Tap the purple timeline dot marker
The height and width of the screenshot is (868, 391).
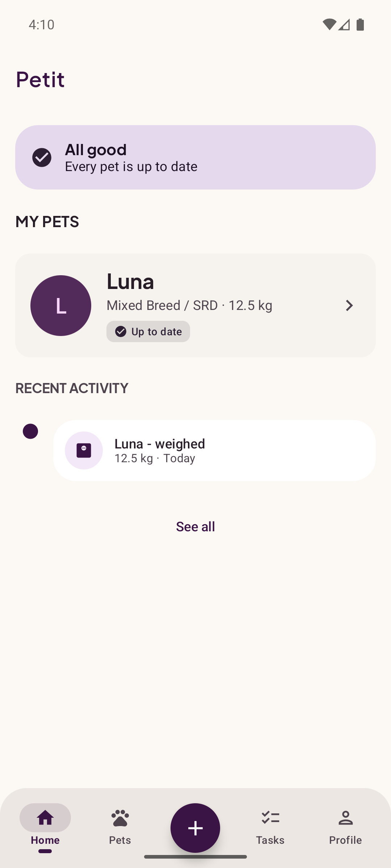(x=30, y=431)
